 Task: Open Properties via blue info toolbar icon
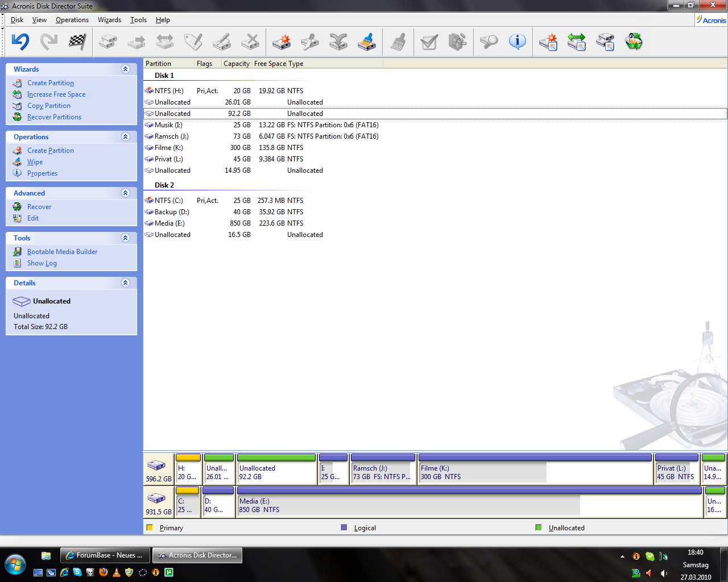(517, 41)
